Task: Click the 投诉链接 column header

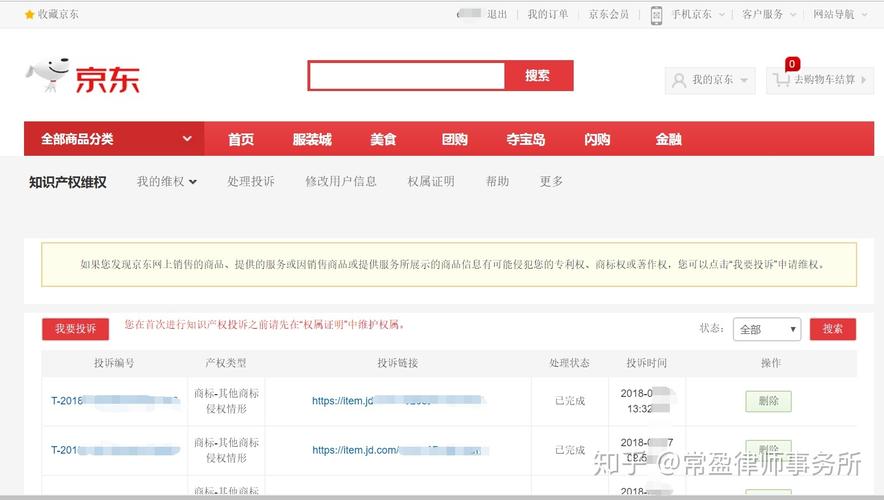Action: pos(397,363)
